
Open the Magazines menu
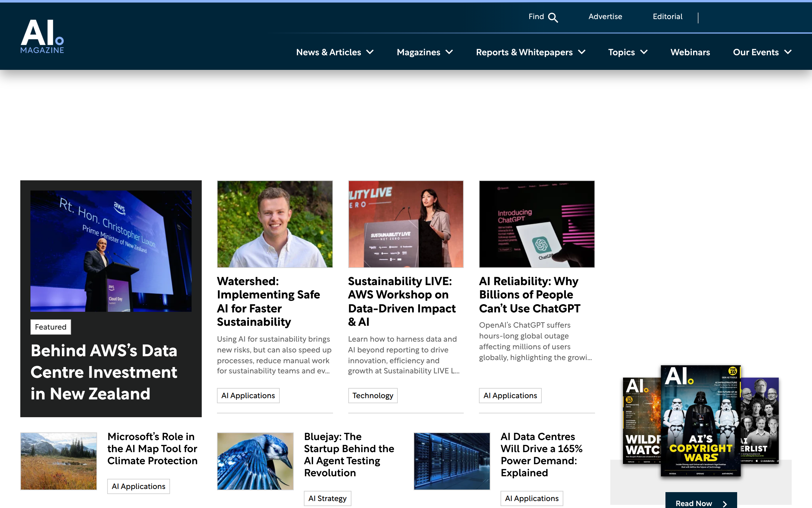[418, 52]
